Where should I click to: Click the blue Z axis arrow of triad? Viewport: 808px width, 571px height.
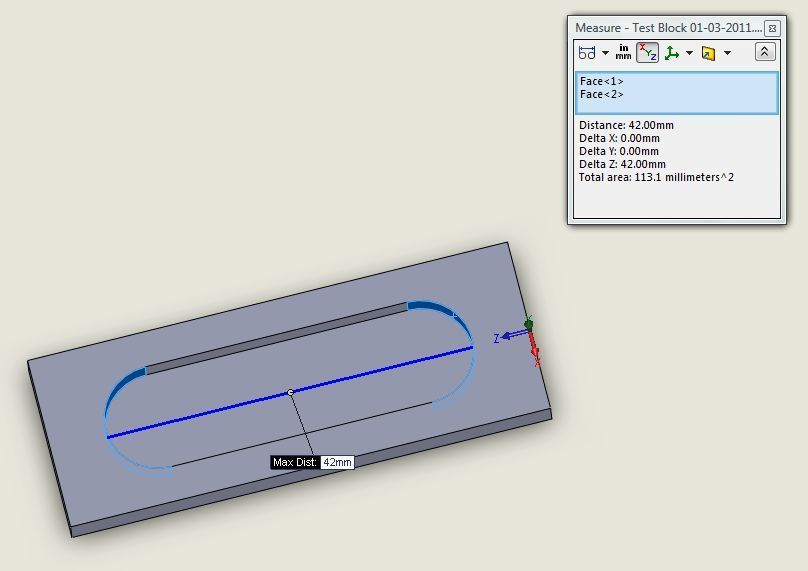[x=508, y=336]
